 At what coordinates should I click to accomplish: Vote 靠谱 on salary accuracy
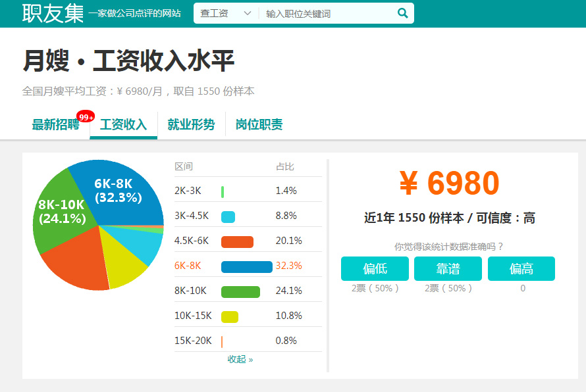coord(448,268)
